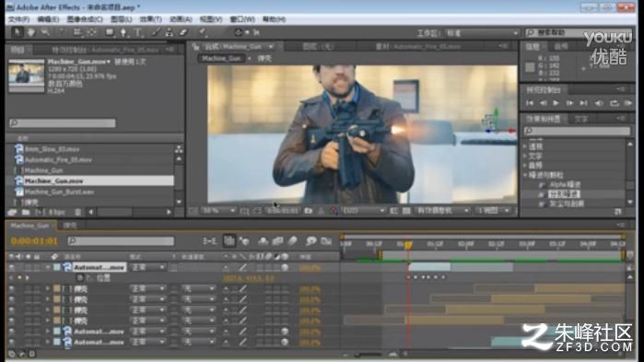The image size is (644, 362).
Task: Hide the top Automat...mov layer eye
Action: (x=11, y=268)
